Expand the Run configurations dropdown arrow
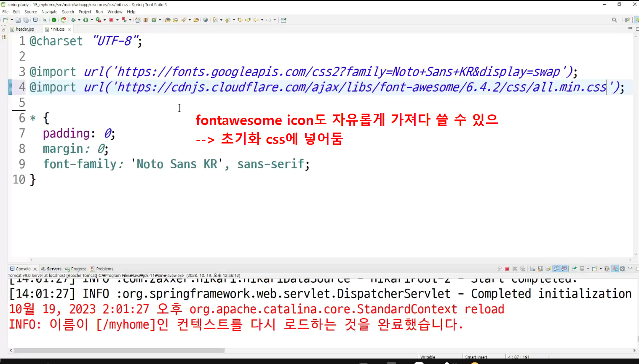The image size is (639, 364). [x=92, y=20]
